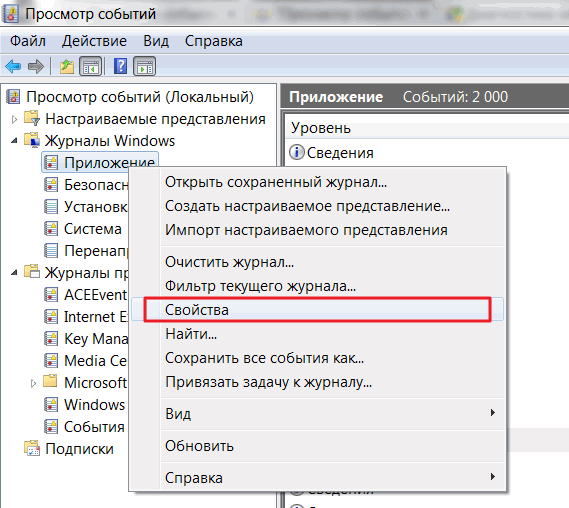The width and height of the screenshot is (569, 508).
Task: Click the Перенаправленные log icon
Action: coord(51,251)
